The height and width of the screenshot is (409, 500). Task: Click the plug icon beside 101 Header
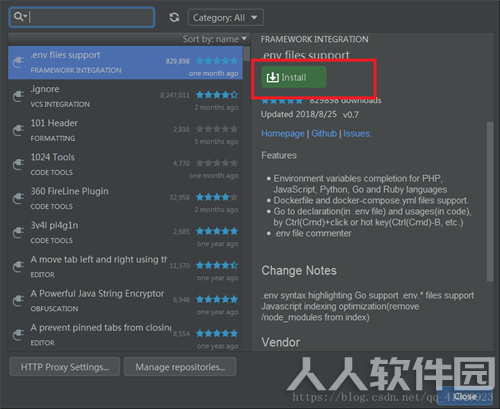(18, 130)
